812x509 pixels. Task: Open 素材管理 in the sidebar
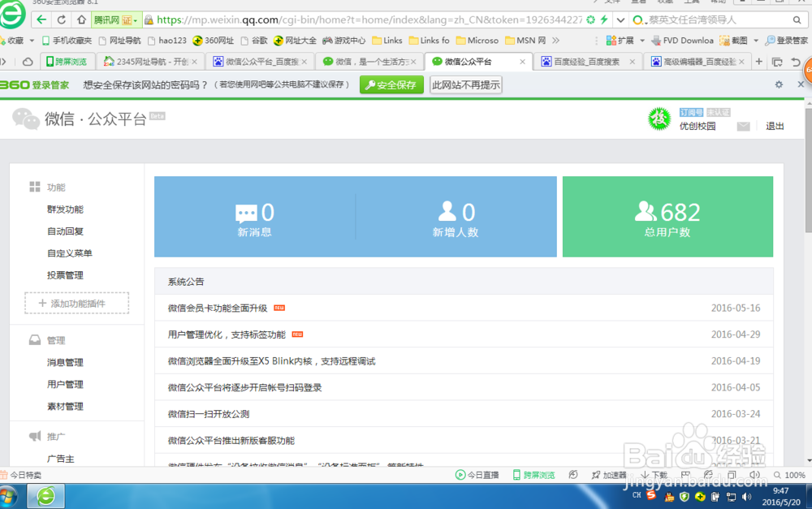click(65, 407)
